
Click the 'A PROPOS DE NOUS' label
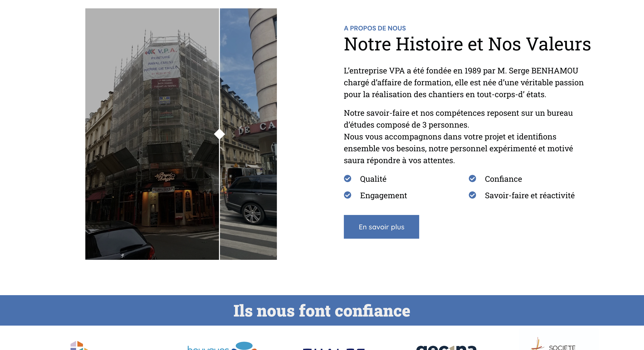pos(375,28)
